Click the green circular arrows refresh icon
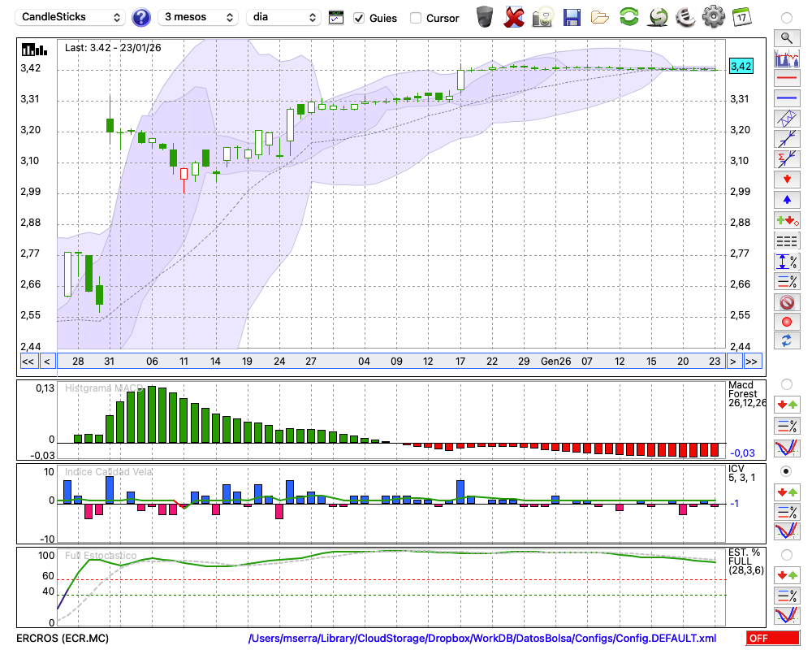Screen dimensions: 812x650 click(628, 17)
